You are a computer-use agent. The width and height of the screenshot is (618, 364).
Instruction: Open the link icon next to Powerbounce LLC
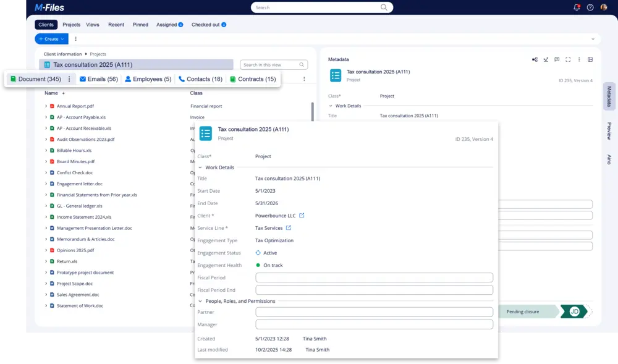(302, 216)
